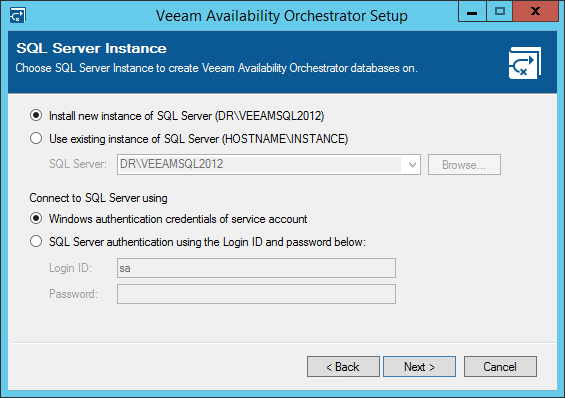Click the DR\VEEAMSQL2012 combo box text

click(172, 164)
